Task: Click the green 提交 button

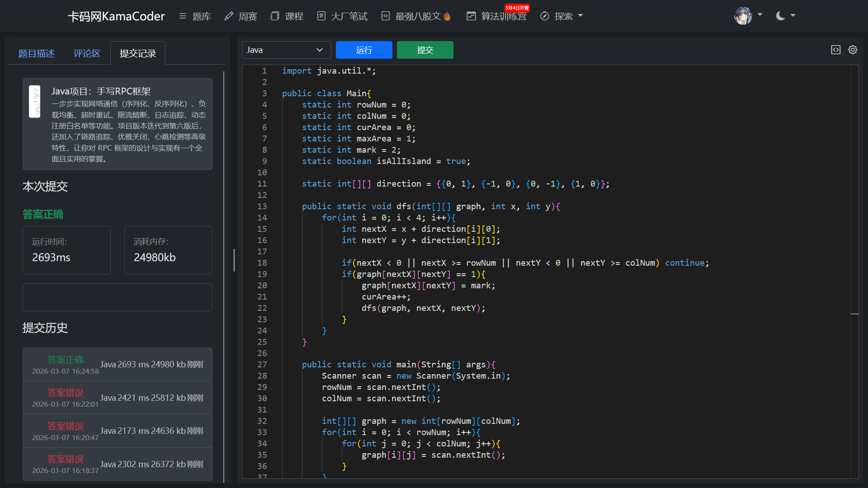Action: click(425, 50)
